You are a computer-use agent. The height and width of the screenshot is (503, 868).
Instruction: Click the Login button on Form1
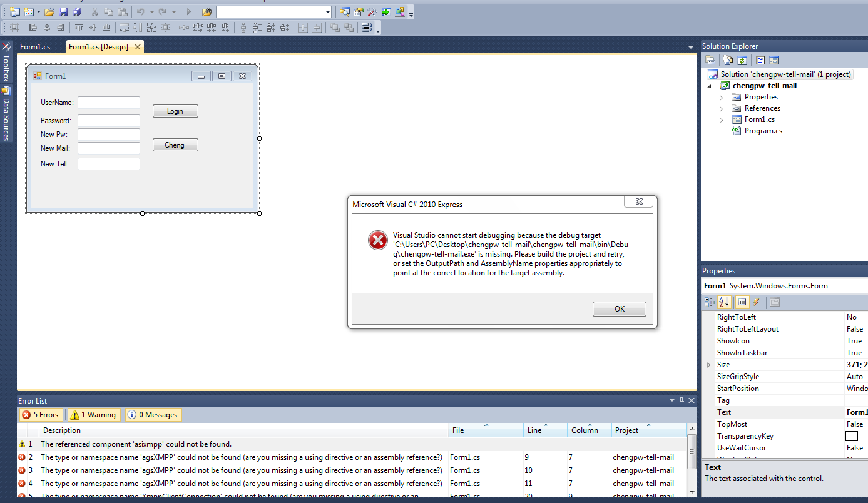coord(175,111)
